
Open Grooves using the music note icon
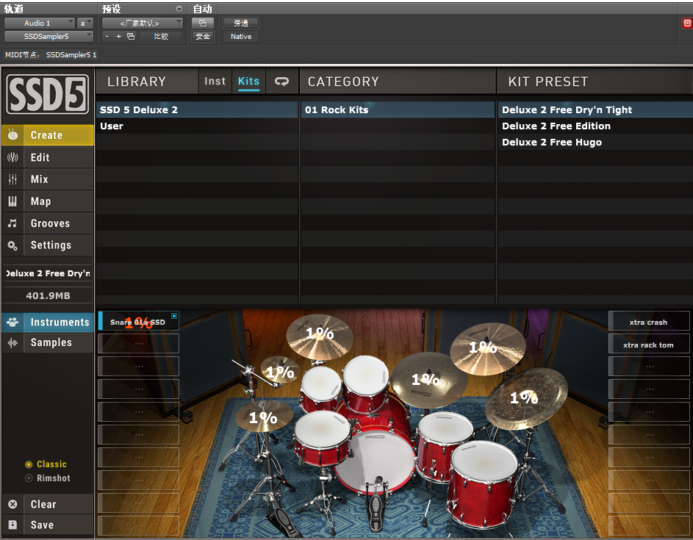point(13,223)
